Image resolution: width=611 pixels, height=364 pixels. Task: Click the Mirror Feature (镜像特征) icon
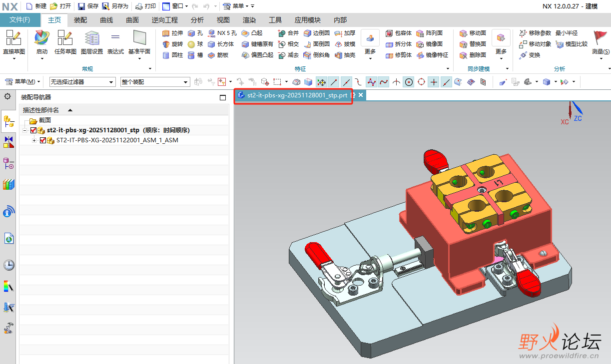pyautogui.click(x=420, y=55)
